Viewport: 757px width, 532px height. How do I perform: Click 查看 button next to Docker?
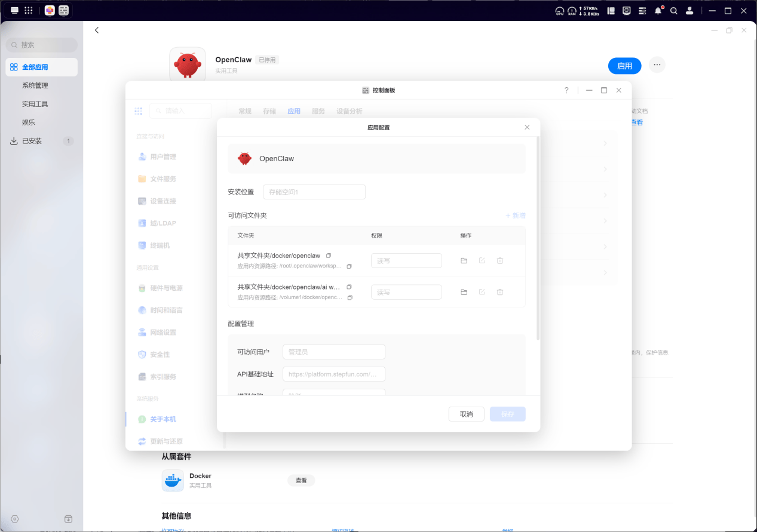tap(301, 480)
